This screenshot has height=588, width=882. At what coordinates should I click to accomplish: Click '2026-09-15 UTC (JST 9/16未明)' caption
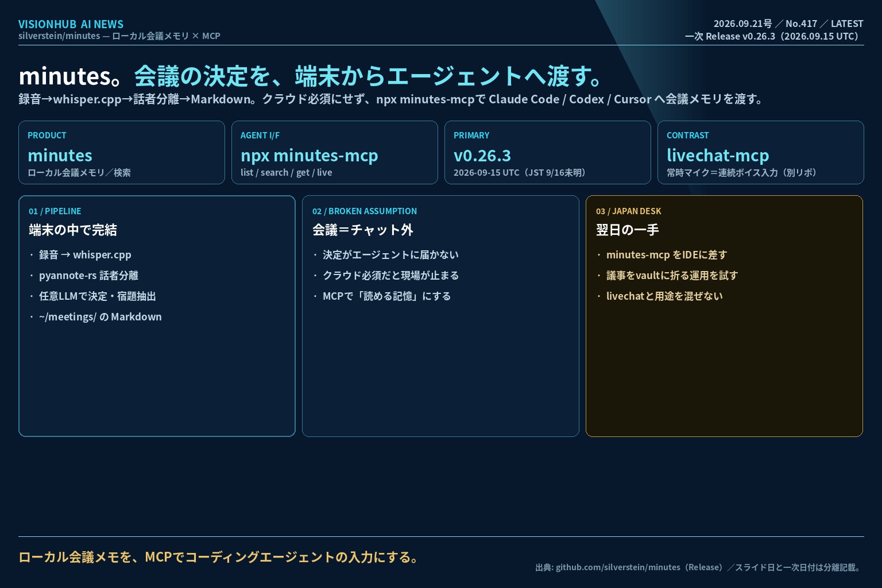521,172
